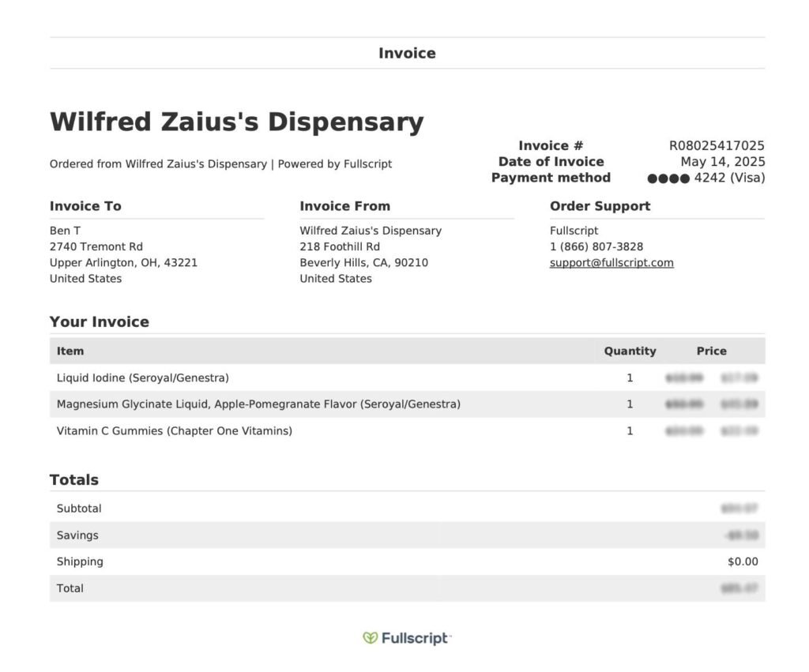
Task: Click the recipient name 'Ben T'
Action: coord(65,231)
